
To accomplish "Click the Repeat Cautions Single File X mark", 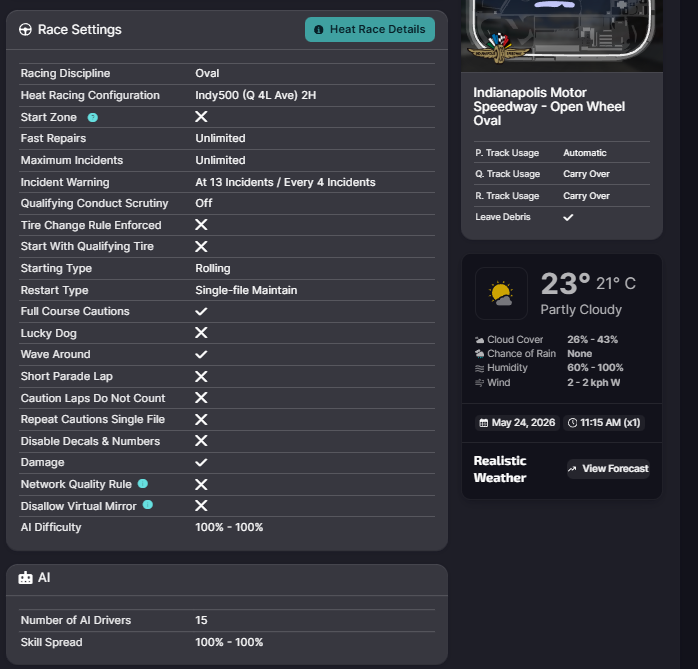I will pyautogui.click(x=201, y=419).
